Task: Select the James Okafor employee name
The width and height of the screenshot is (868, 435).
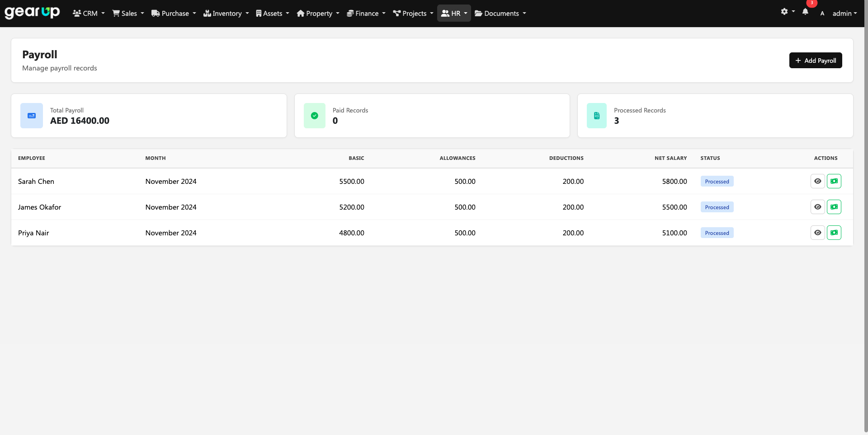Action: [39, 207]
